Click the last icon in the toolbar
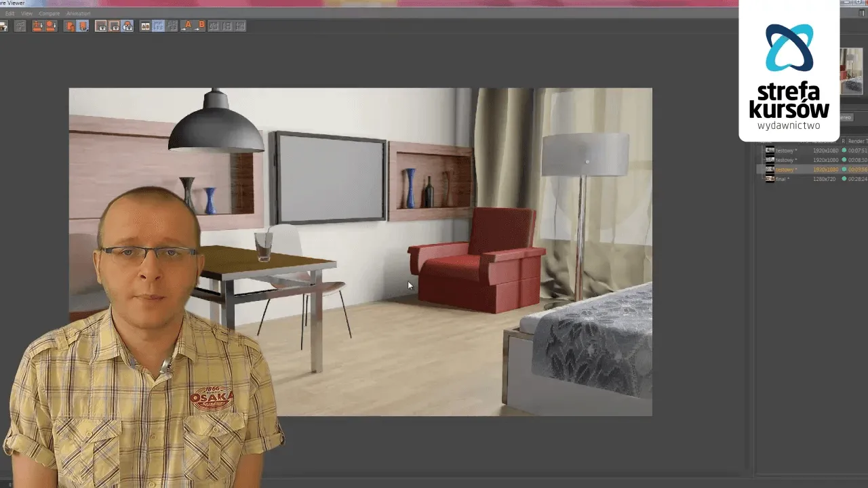The height and width of the screenshot is (488, 868). [240, 26]
